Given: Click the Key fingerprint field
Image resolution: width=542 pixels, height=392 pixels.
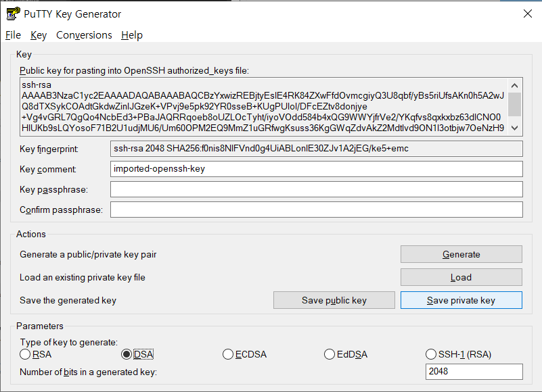Looking at the screenshot, I should tap(316, 149).
